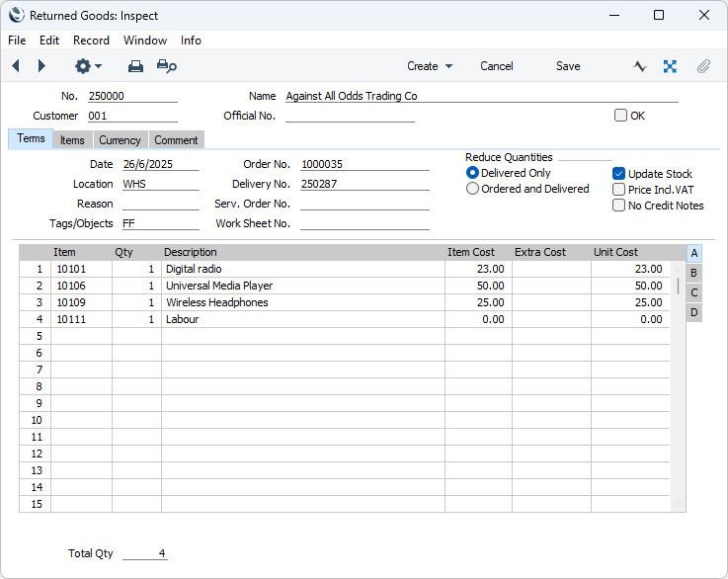Select flip A of the matrix
The image size is (728, 579).
click(x=694, y=253)
